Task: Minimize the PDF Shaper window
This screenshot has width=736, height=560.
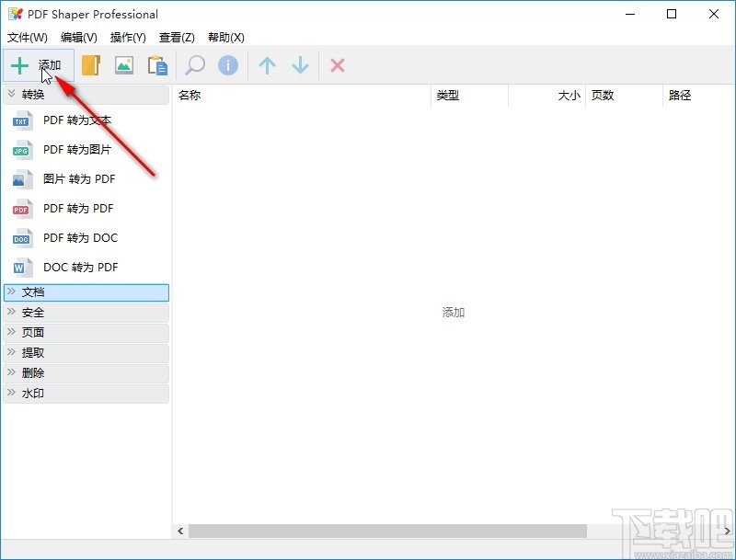Action: coord(630,14)
